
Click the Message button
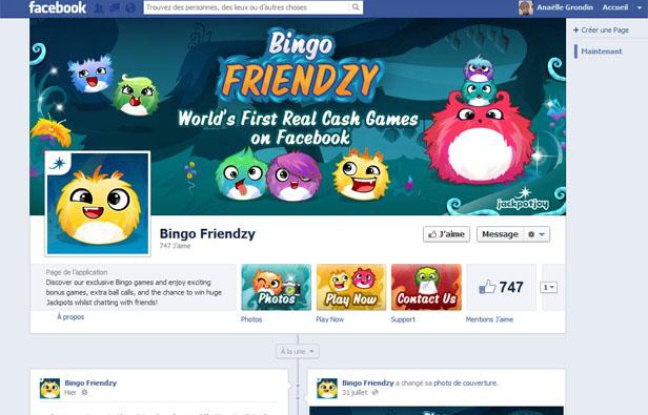500,234
